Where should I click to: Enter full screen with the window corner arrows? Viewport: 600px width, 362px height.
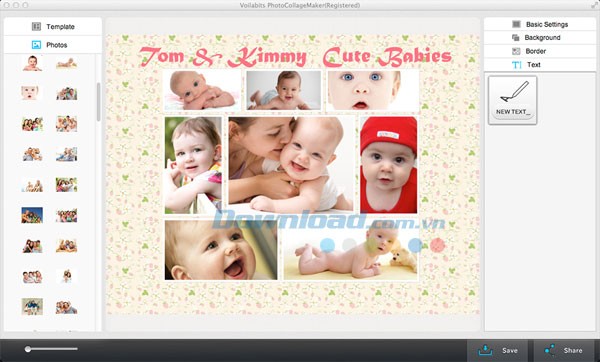[594, 5]
